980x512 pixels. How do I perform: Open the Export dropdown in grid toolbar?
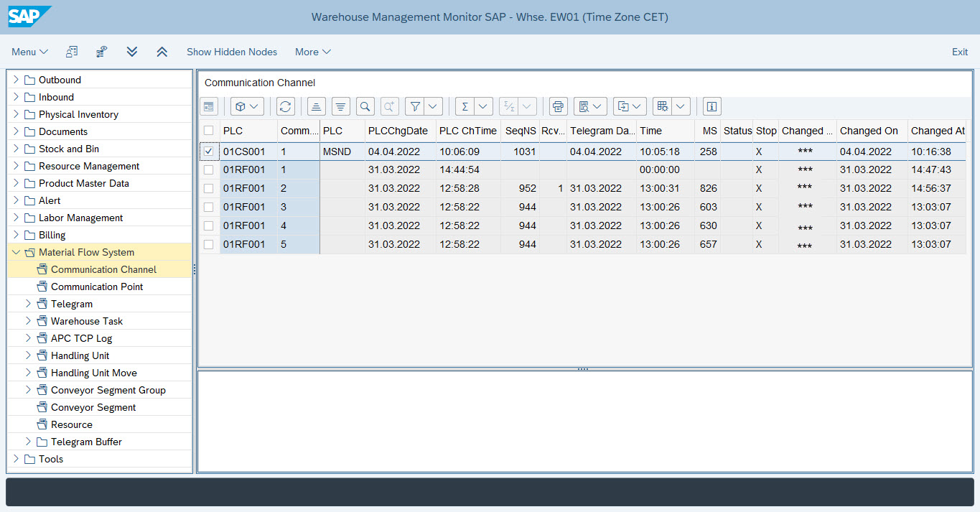pyautogui.click(x=630, y=106)
